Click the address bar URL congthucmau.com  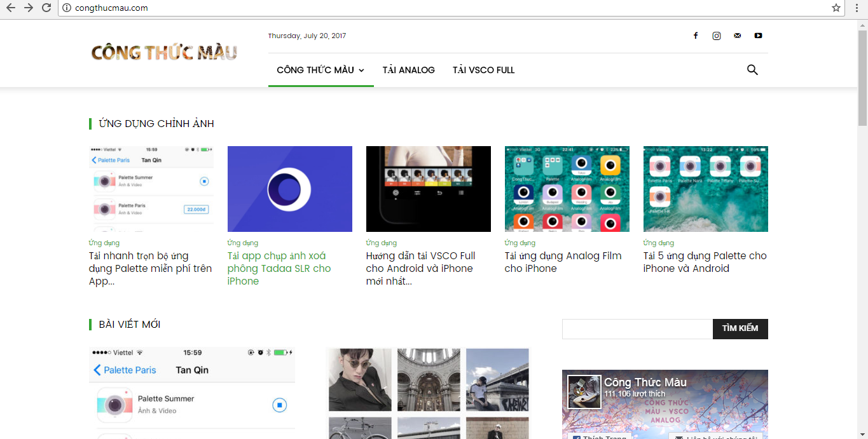111,8
